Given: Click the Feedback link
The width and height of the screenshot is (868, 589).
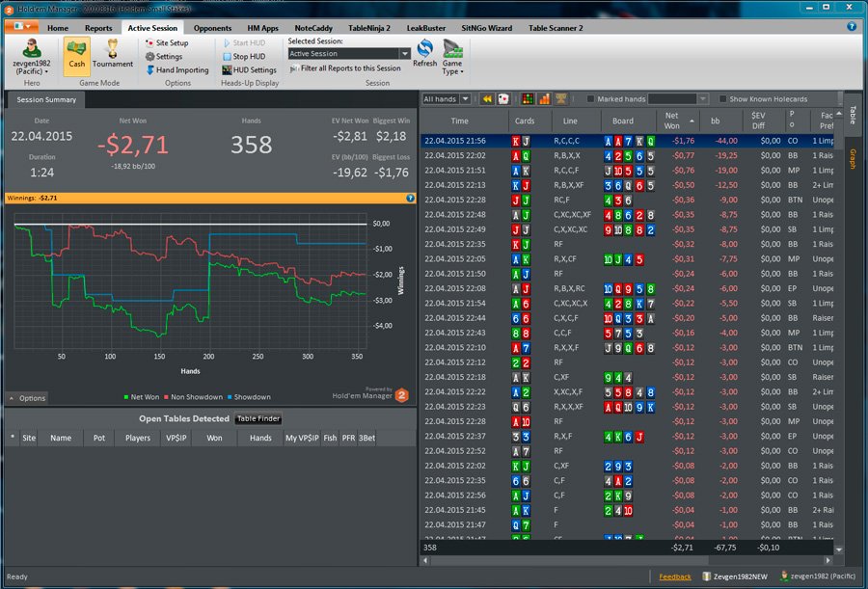Looking at the screenshot, I should point(675,576).
